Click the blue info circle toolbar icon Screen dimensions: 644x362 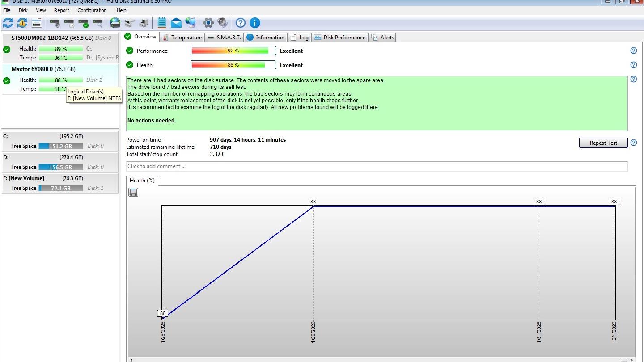(254, 23)
